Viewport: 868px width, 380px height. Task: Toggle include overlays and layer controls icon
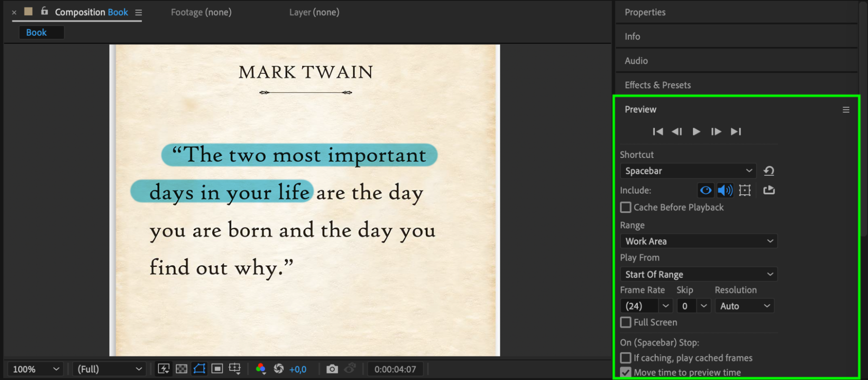pos(745,190)
